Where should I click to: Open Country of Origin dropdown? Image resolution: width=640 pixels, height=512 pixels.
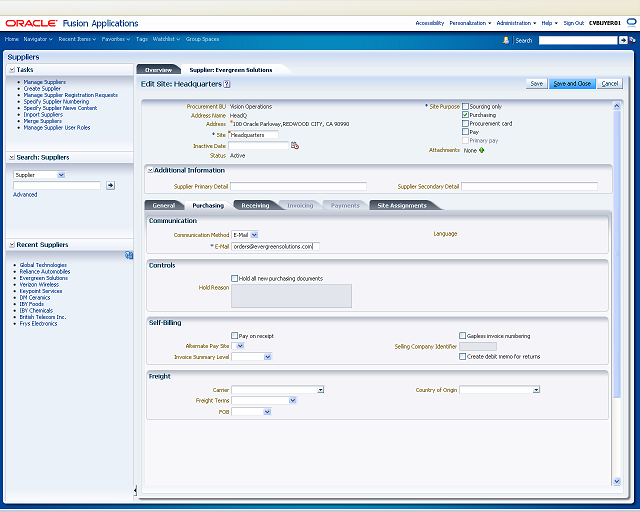coord(536,390)
